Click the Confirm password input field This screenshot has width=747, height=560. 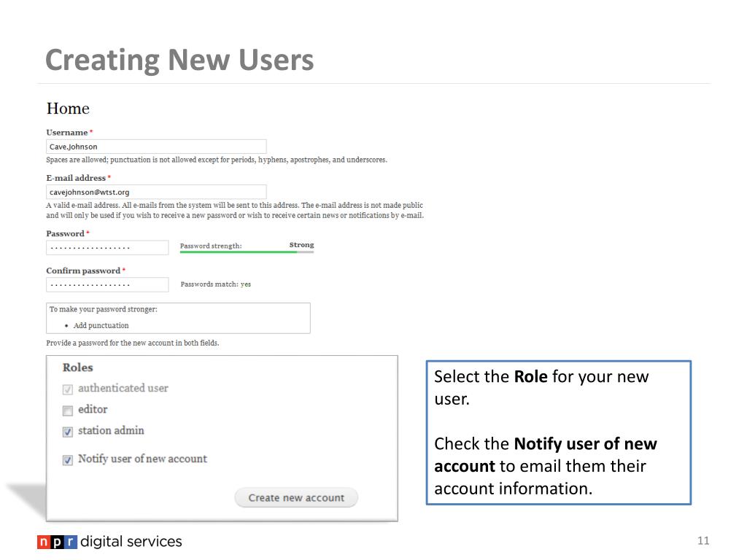107,285
